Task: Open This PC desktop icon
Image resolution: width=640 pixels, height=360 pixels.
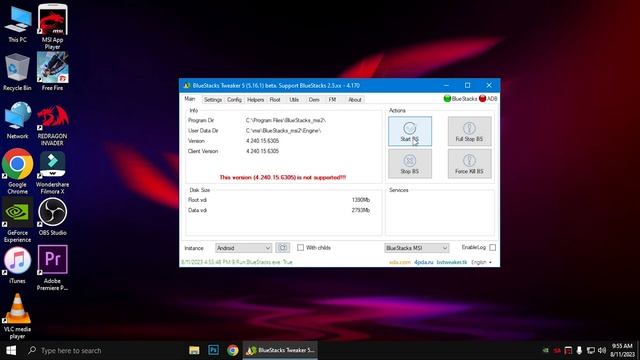Action: (18, 24)
